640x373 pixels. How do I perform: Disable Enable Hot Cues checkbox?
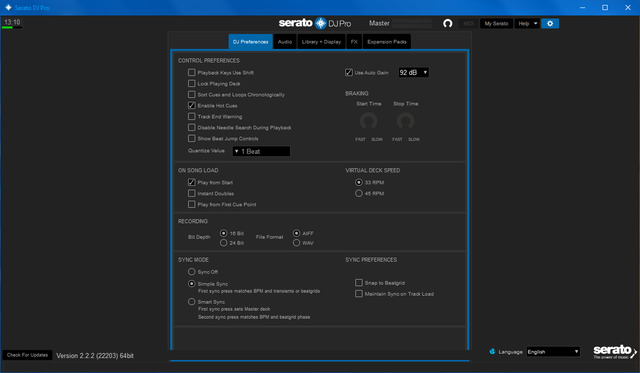[191, 105]
